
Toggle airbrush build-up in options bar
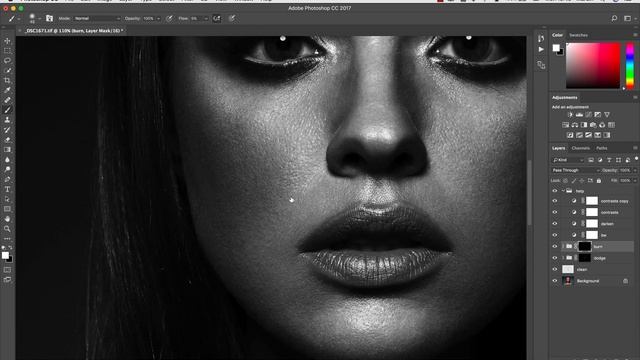[217, 18]
